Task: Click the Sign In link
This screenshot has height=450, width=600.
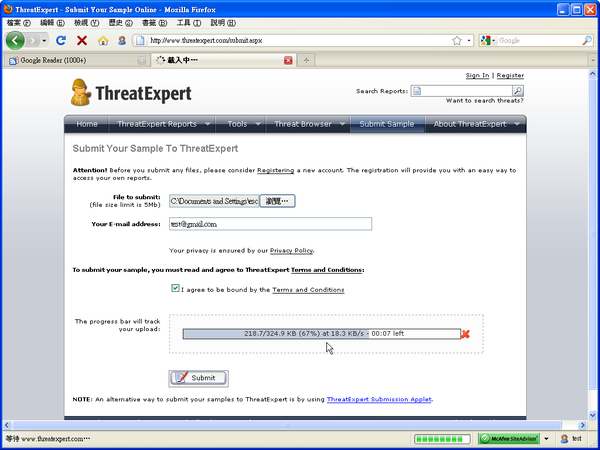Action: click(477, 75)
